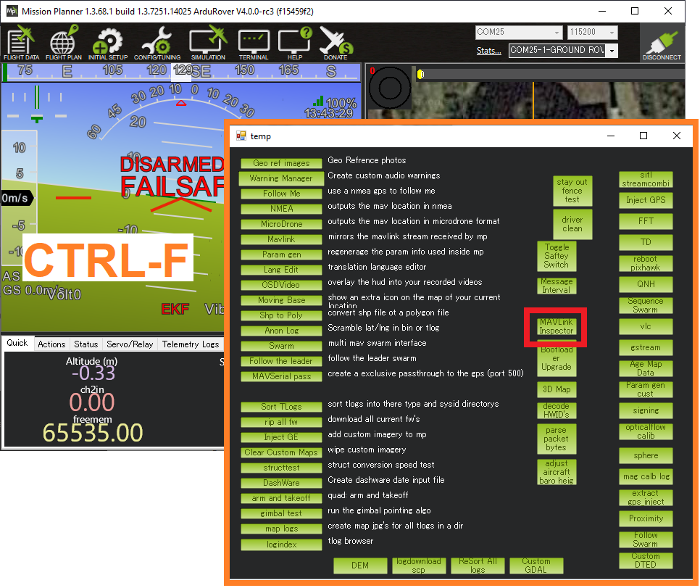The height and width of the screenshot is (588, 700).
Task: Open the Simulation monitor icon
Action: point(208,44)
